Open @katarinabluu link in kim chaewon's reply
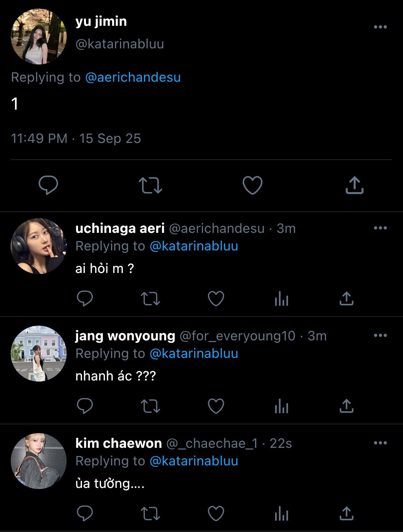Screen dimensions: 403x532 coord(194,461)
